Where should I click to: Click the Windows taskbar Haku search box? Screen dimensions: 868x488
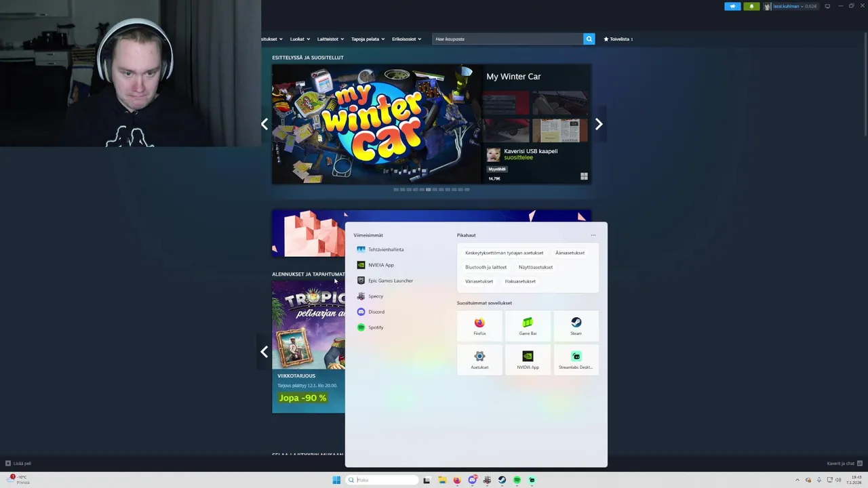tap(382, 480)
